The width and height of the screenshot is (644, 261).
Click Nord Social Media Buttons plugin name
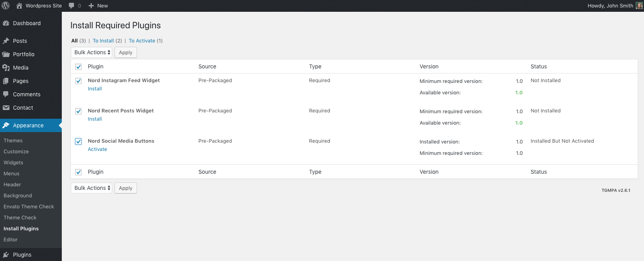point(121,141)
